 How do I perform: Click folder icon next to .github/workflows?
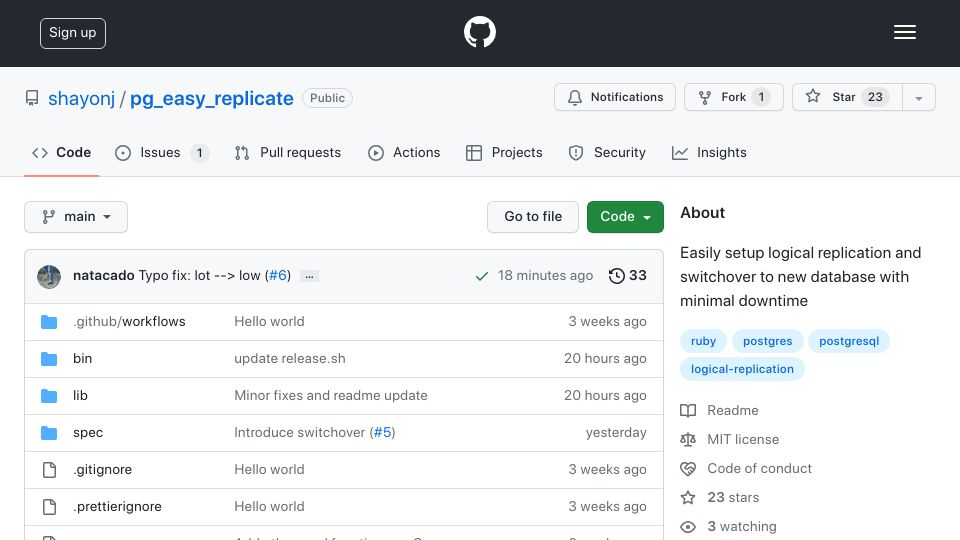point(49,322)
